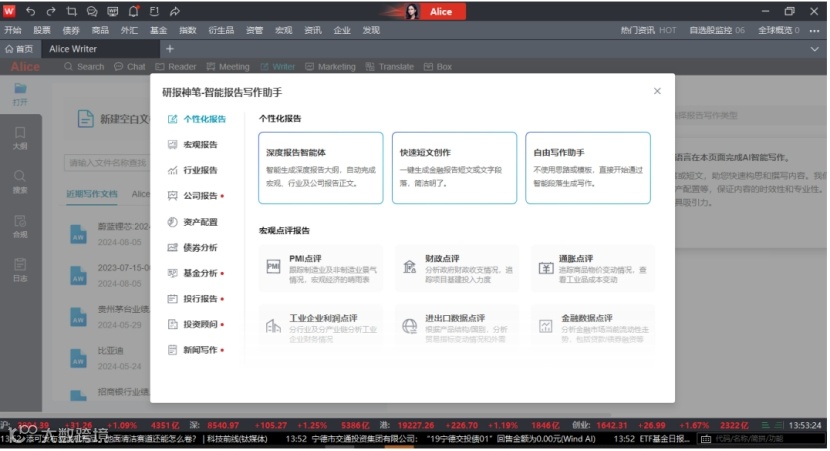Click the undo arrow in title bar
Image resolution: width=830 pixels, height=451 pixels.
[x=30, y=11]
